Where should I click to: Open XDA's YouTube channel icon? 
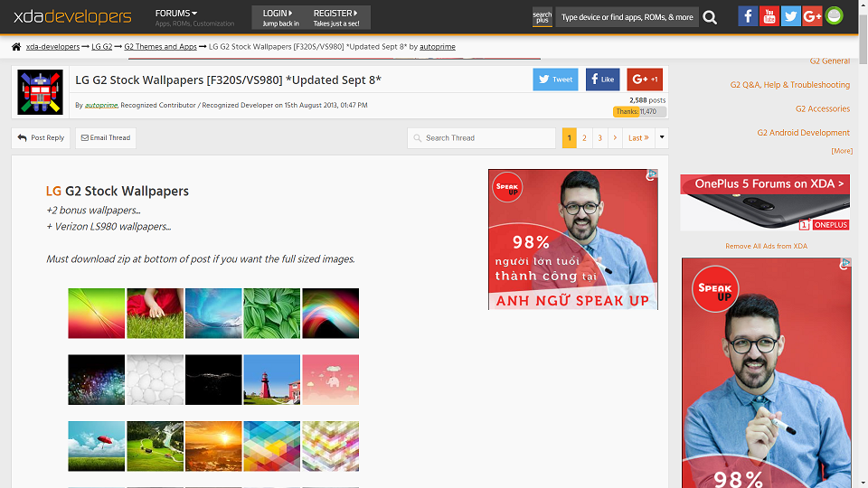click(x=769, y=16)
